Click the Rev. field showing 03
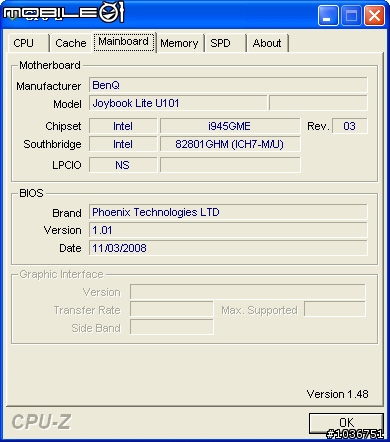Screen dimensions: 390x442 (350, 126)
